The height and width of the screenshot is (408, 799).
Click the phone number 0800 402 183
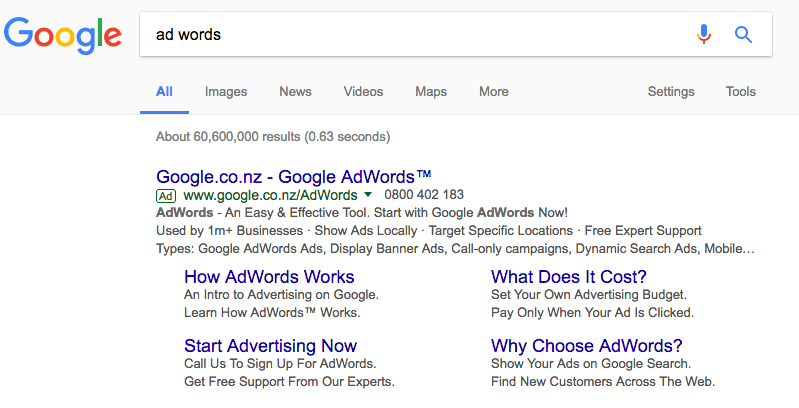point(424,195)
